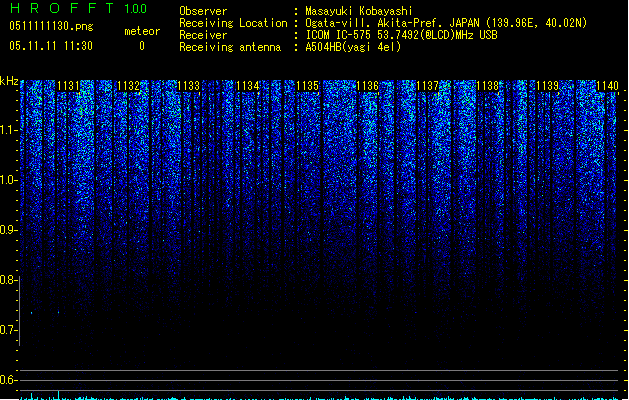Click the 1135 time marker
Screen dimensions: 629x400
coord(308,86)
